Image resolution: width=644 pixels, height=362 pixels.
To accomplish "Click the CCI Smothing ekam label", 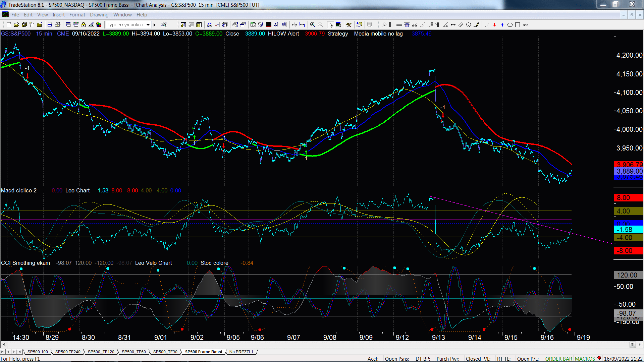I will tap(25, 263).
